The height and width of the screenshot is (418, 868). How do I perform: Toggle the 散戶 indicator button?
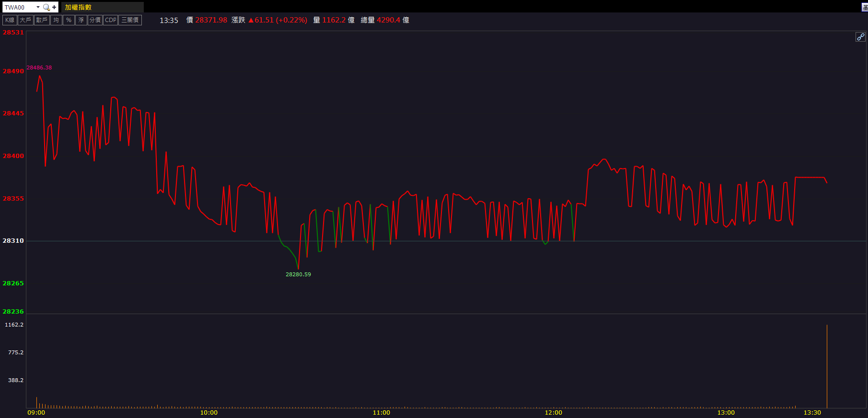tap(42, 20)
